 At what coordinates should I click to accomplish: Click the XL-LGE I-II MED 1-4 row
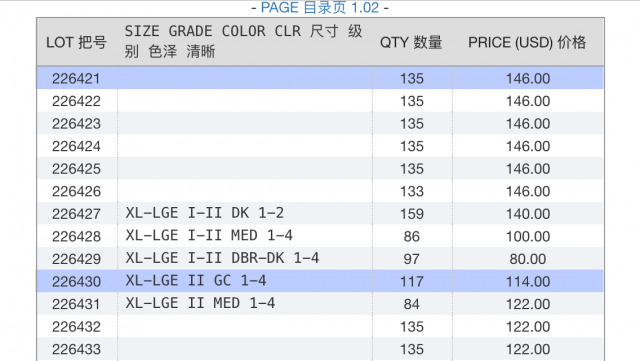320,236
